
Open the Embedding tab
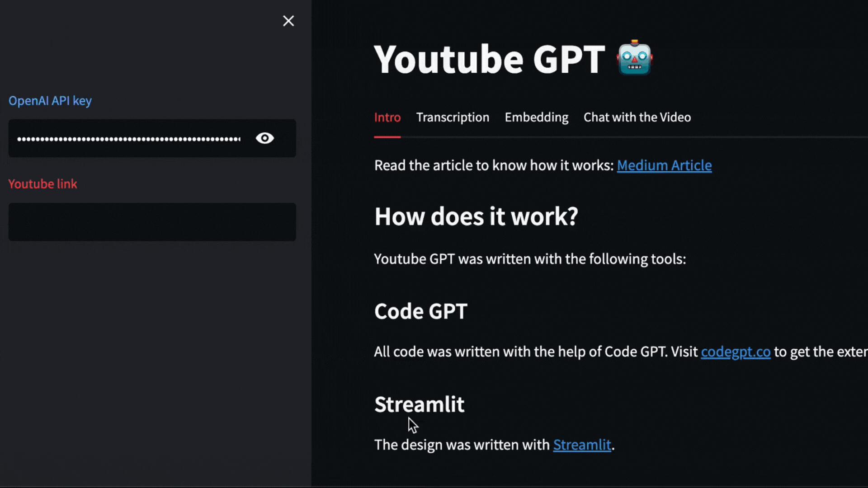pos(536,117)
